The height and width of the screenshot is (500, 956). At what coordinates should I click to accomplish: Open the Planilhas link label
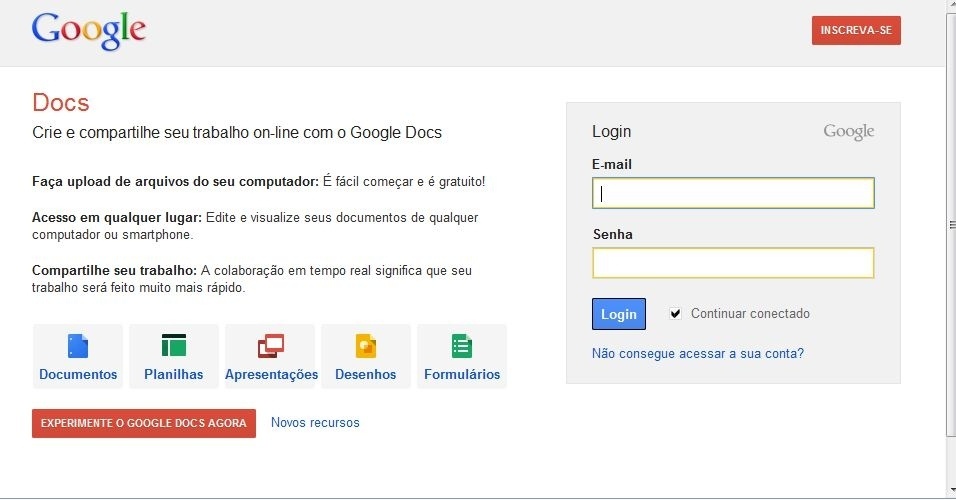[174, 374]
